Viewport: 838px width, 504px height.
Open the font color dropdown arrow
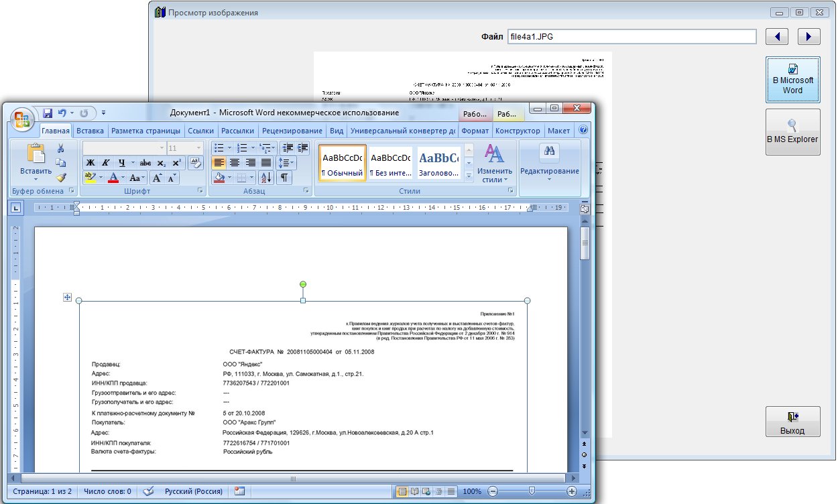pyautogui.click(x=124, y=178)
